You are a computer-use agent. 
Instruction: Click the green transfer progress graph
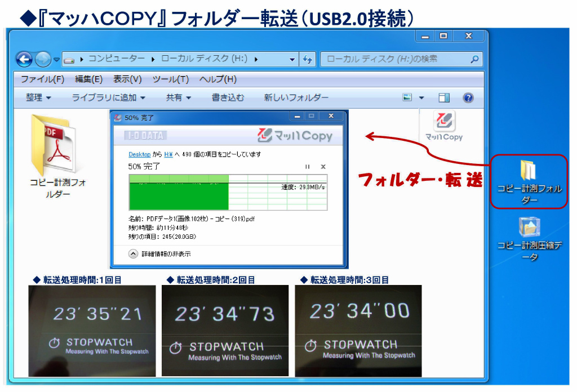pos(228,192)
